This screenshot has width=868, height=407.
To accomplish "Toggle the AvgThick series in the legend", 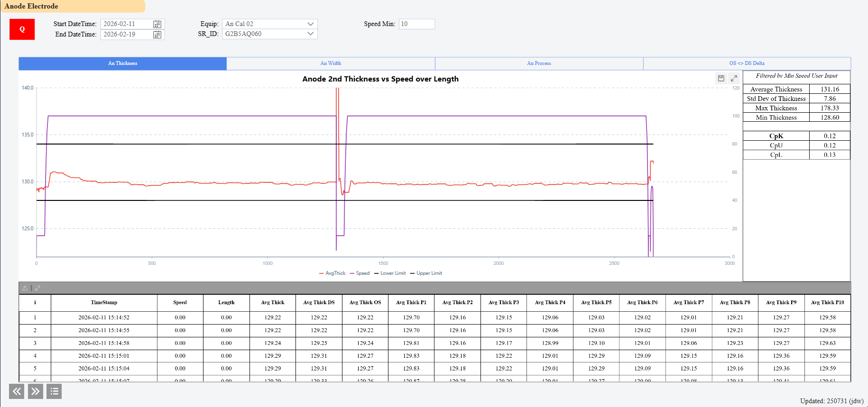I will (332, 273).
